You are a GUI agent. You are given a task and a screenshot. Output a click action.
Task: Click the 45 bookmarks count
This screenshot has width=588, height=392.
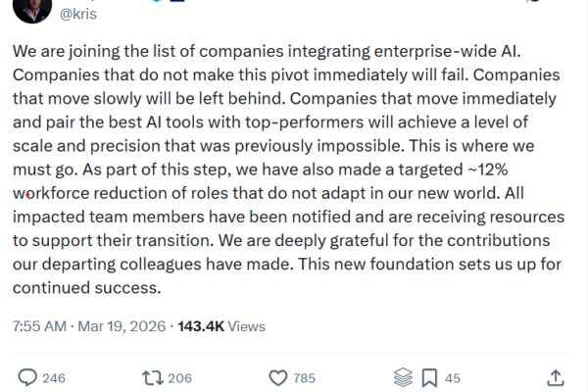point(453,378)
